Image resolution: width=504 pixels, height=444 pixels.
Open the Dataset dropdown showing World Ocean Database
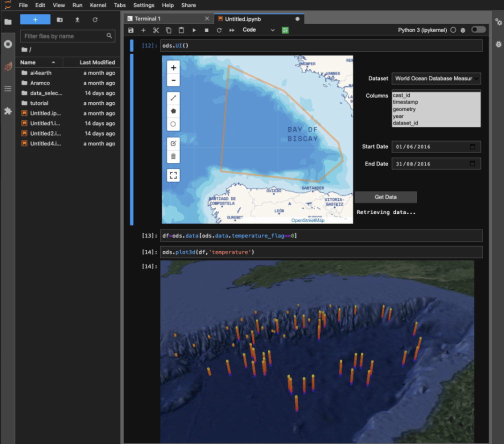(x=435, y=78)
